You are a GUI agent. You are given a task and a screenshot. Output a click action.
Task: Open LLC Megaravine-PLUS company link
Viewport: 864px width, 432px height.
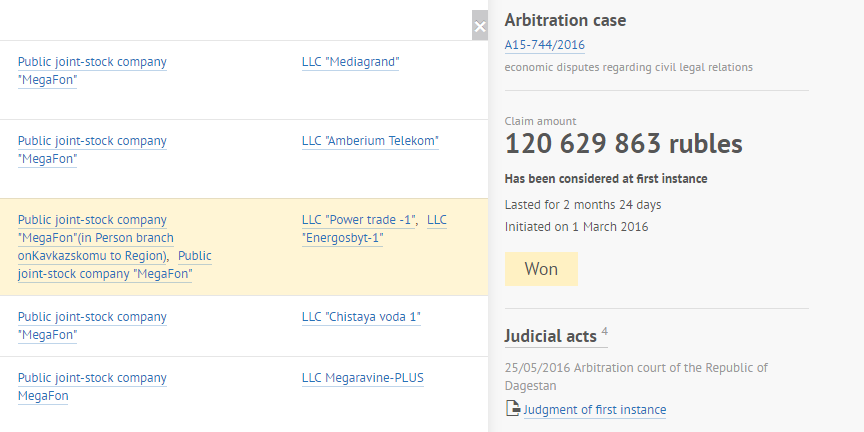[363, 378]
